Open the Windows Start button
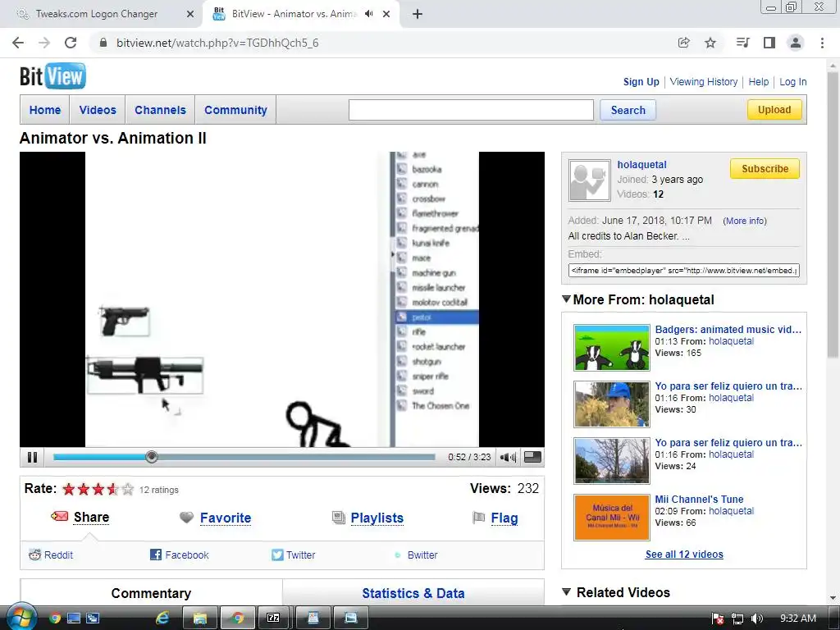Viewport: 840px width, 630px height. (x=21, y=617)
